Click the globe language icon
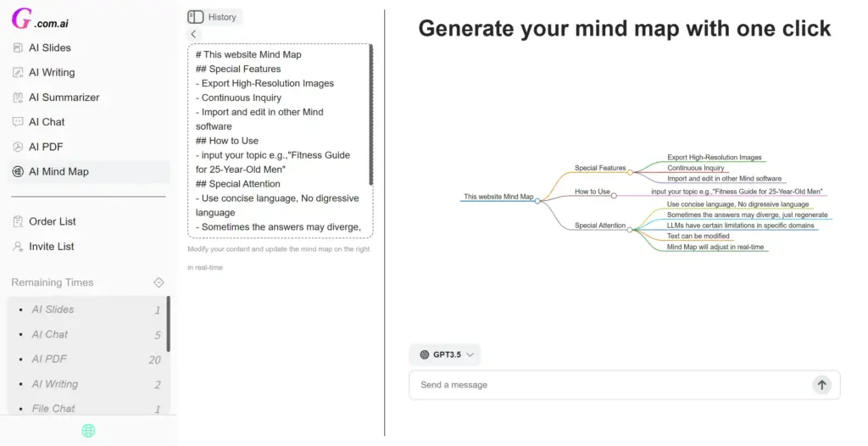Screen dimensions: 868x446 pyautogui.click(x=88, y=431)
